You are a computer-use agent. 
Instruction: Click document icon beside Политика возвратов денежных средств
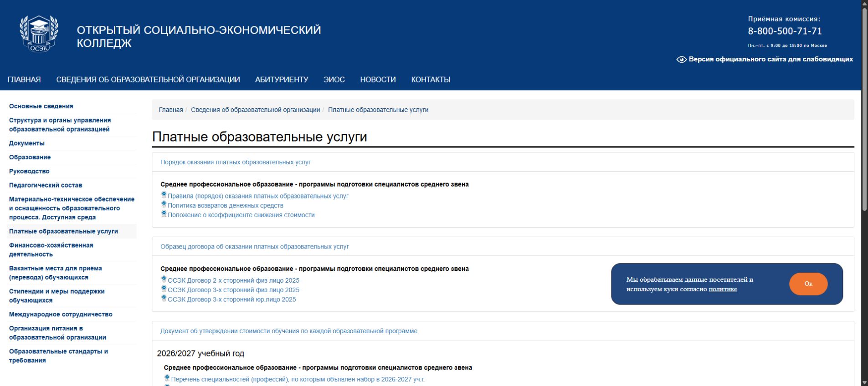pyautogui.click(x=164, y=204)
